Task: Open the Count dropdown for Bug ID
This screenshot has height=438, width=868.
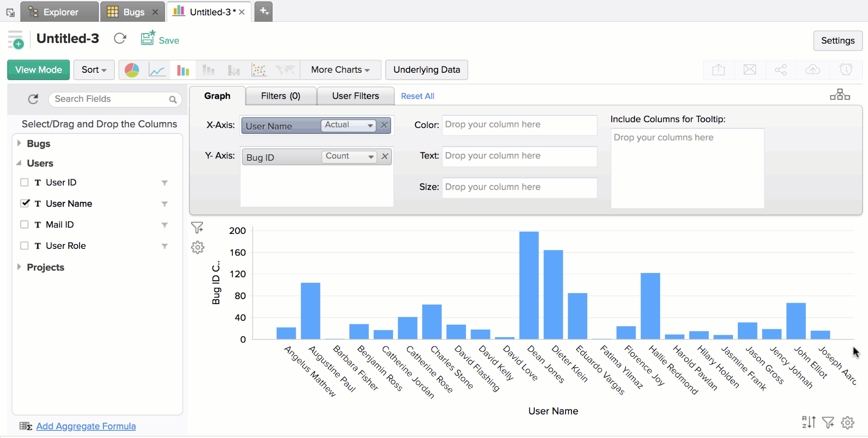Action: tap(349, 157)
